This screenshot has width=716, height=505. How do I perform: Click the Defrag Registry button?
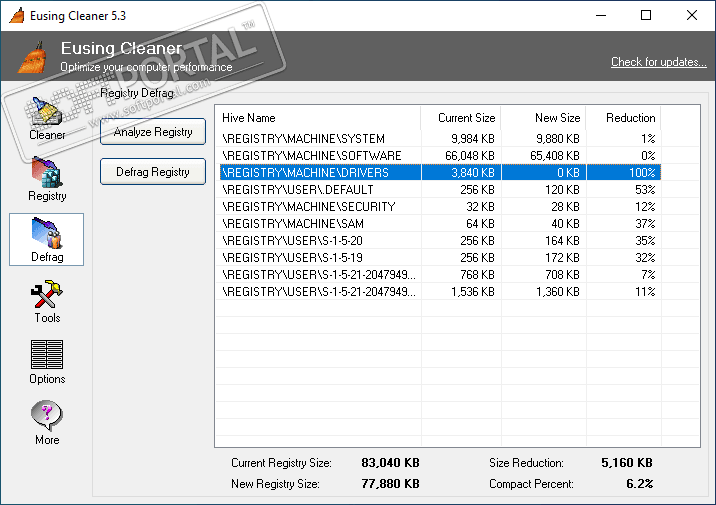pos(153,172)
